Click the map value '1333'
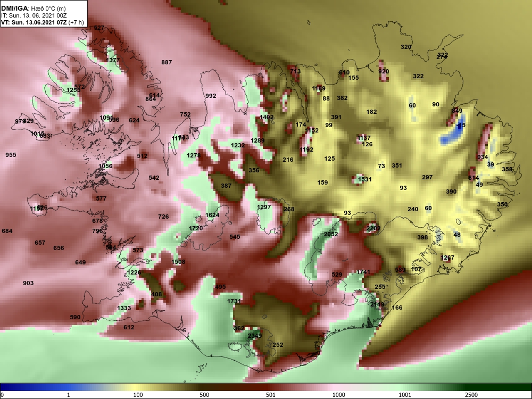 point(124,308)
